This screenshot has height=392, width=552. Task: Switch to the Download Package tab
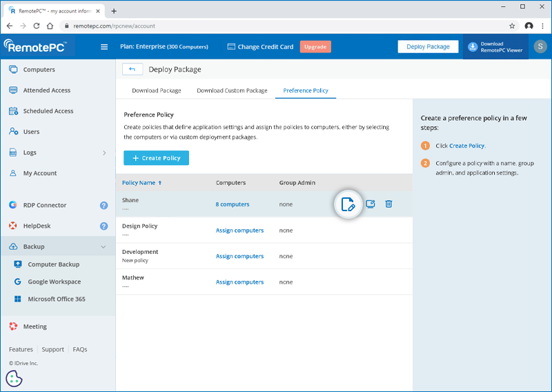click(x=157, y=90)
